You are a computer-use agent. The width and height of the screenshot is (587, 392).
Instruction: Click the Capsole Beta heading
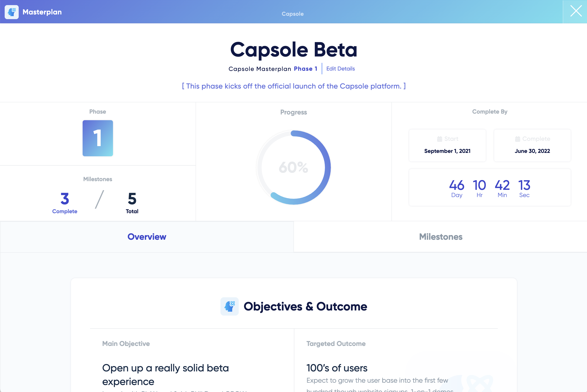tap(293, 49)
